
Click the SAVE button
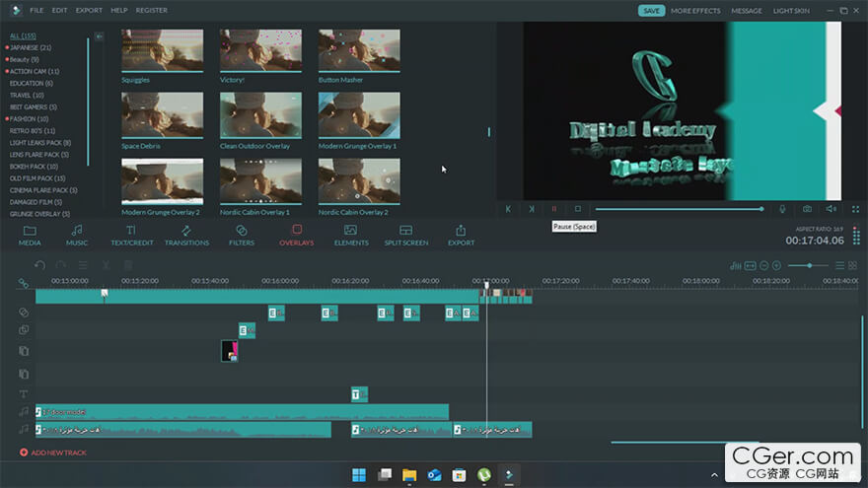(651, 11)
